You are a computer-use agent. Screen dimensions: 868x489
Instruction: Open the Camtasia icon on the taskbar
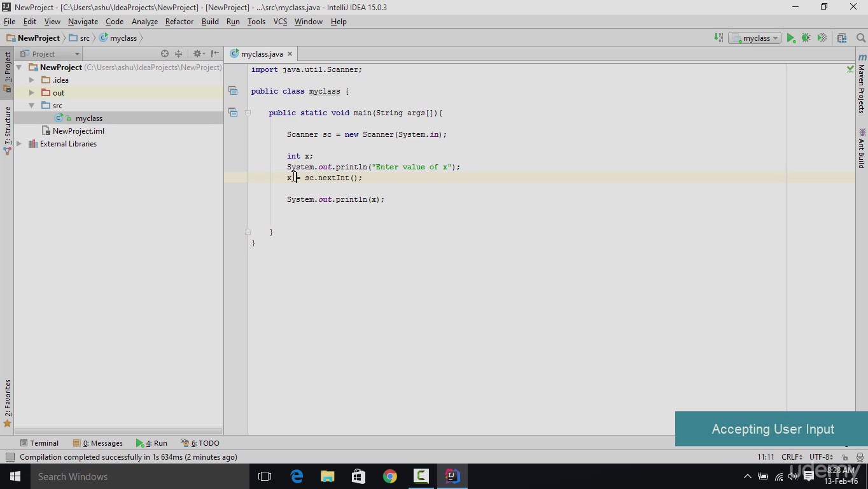tap(421, 476)
